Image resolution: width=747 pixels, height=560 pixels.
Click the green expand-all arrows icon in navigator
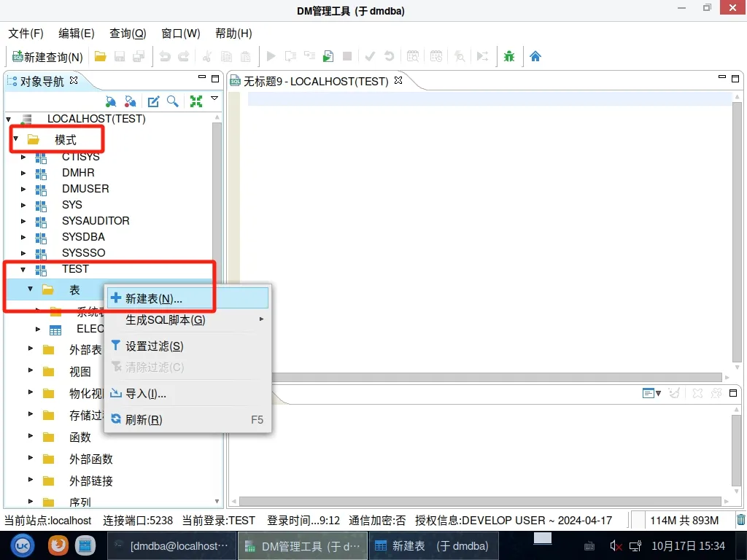coord(196,102)
